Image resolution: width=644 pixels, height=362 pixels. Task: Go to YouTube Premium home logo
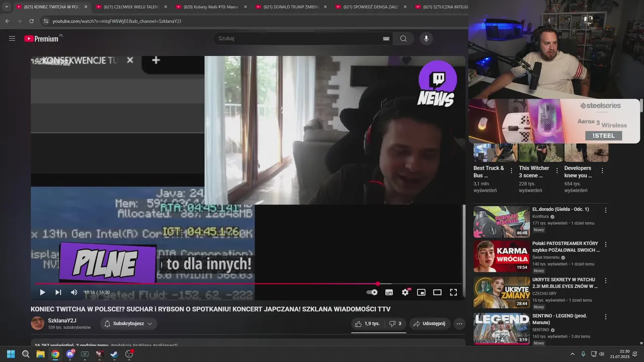click(42, 38)
